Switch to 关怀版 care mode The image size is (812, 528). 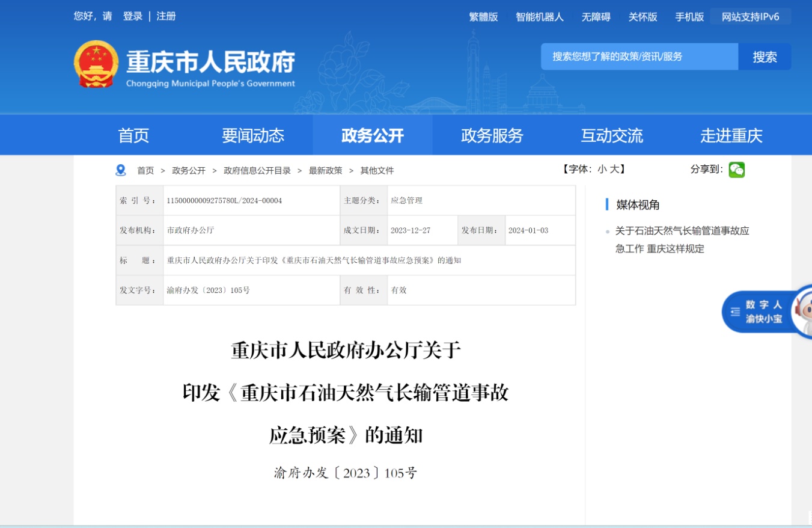[643, 17]
